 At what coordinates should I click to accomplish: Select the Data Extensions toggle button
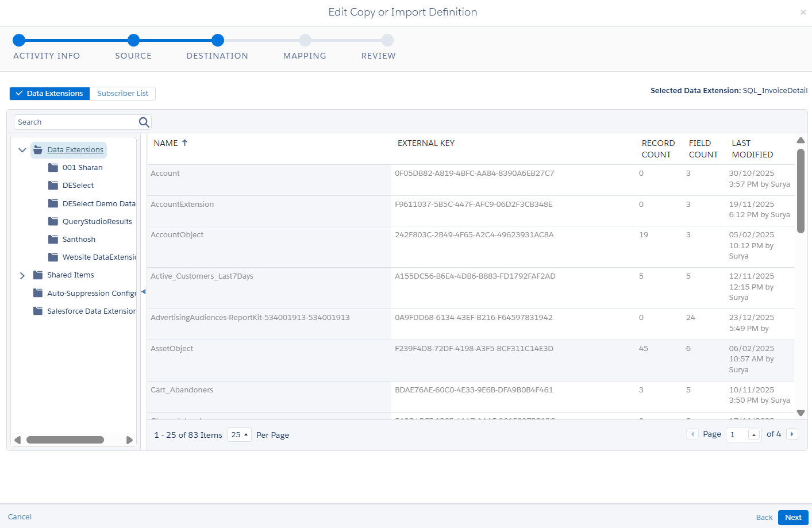click(50, 94)
